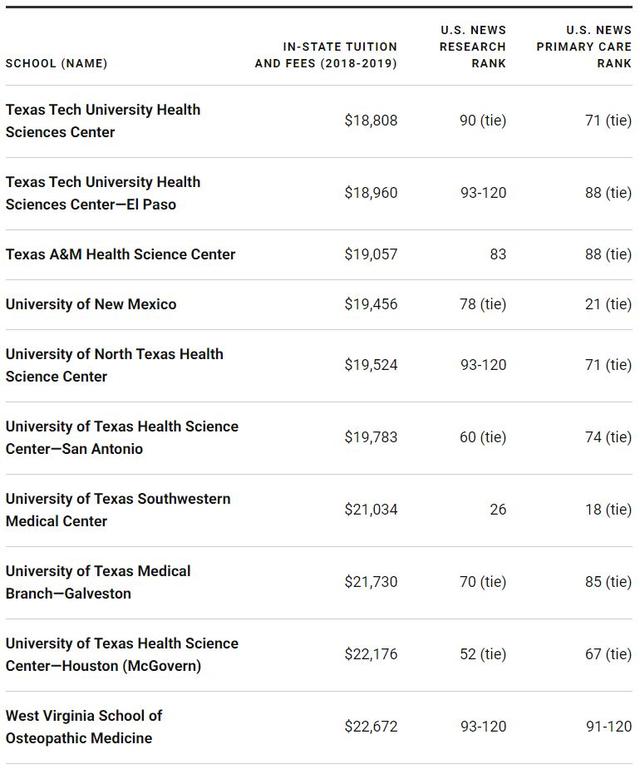640x769 pixels.
Task: Select the University of New Mexico name
Action: [91, 304]
